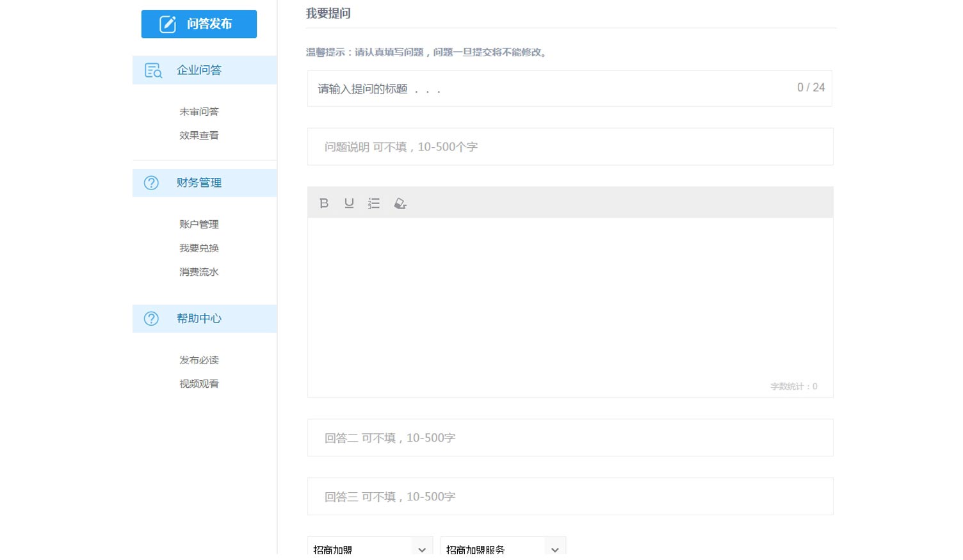963x560 pixels.
Task: Click the eraser clear-format icon
Action: coord(400,203)
